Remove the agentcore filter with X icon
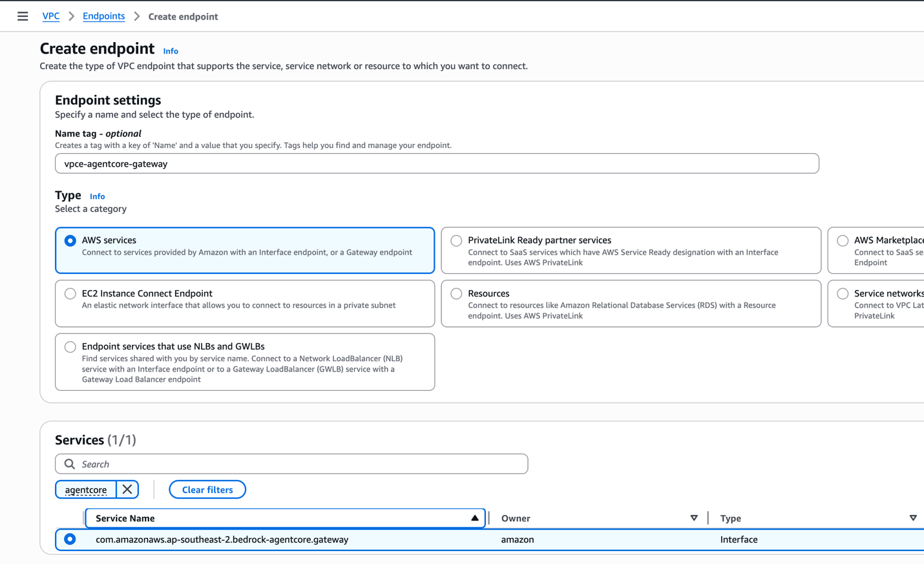The image size is (924, 564). pos(127,490)
